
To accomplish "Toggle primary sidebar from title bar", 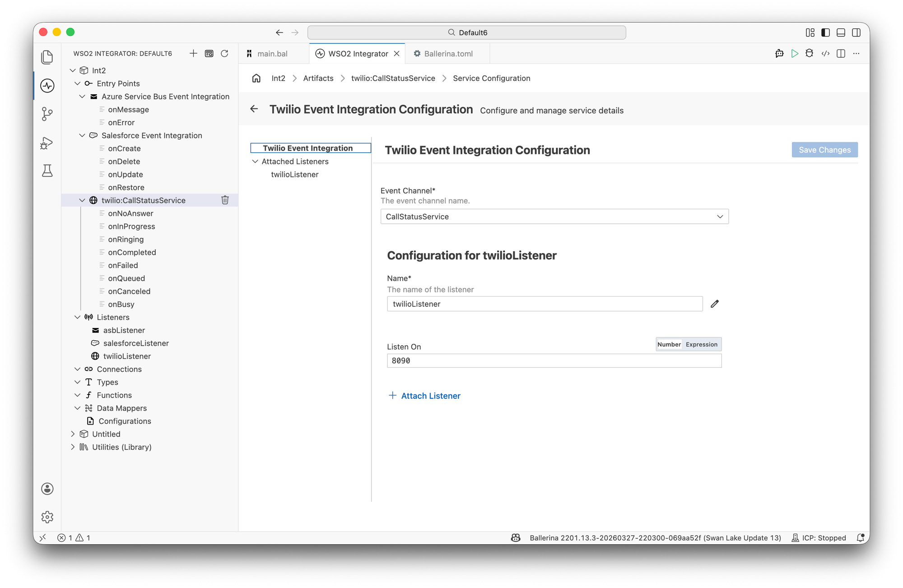I will pos(825,32).
